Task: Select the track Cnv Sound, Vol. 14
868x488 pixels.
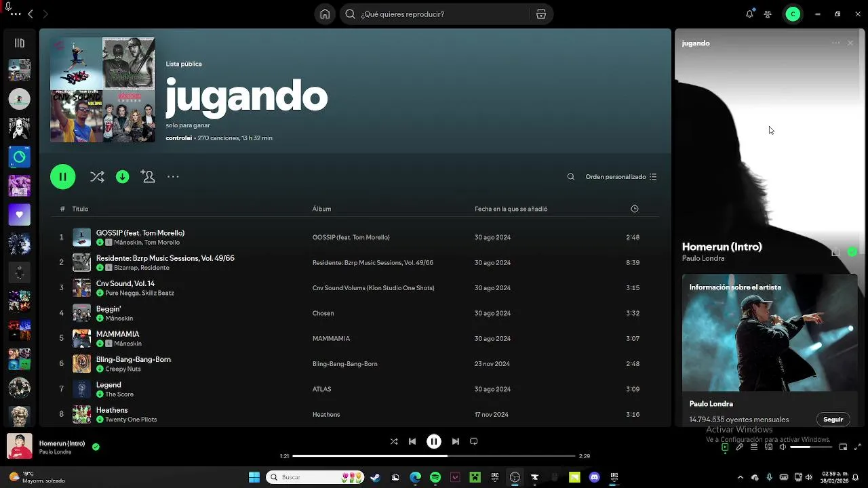Action: (x=125, y=283)
